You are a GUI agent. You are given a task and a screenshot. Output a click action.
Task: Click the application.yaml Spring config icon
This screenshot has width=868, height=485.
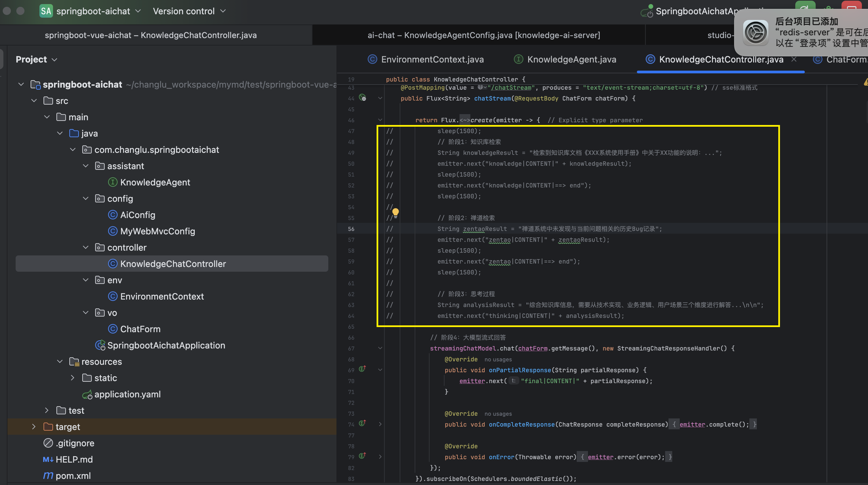pos(87,395)
